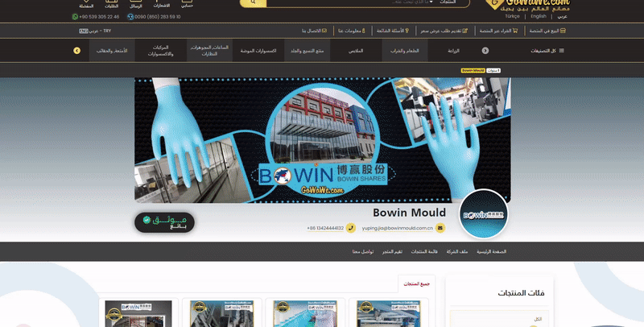Image resolution: width=644 pixels, height=327 pixels.
Task: Click the hamburger icon of كل التصنيفات
Action: [561, 51]
